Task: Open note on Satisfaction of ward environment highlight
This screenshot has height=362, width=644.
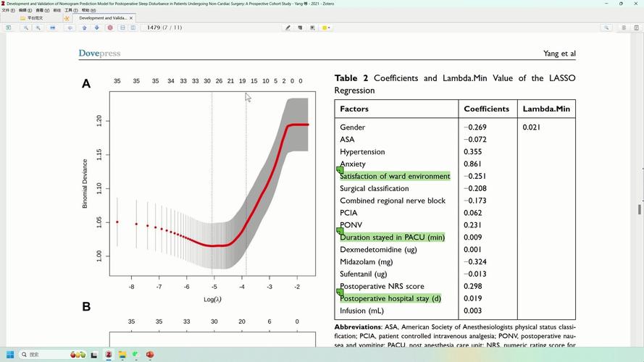Action: click(340, 169)
